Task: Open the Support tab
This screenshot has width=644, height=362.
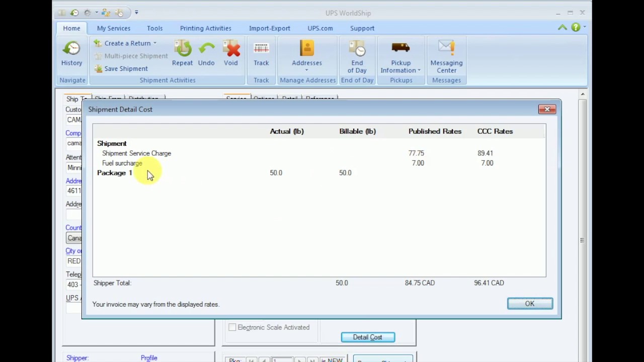Action: tap(362, 28)
